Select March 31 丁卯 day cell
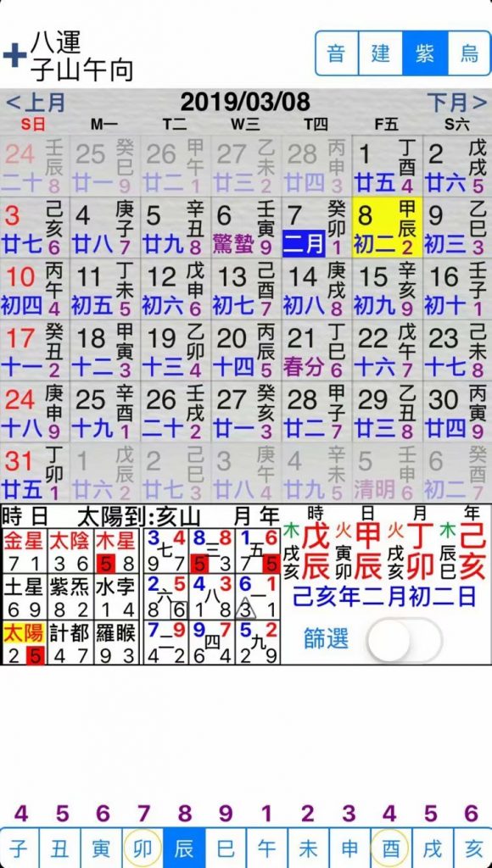 [x=35, y=472]
